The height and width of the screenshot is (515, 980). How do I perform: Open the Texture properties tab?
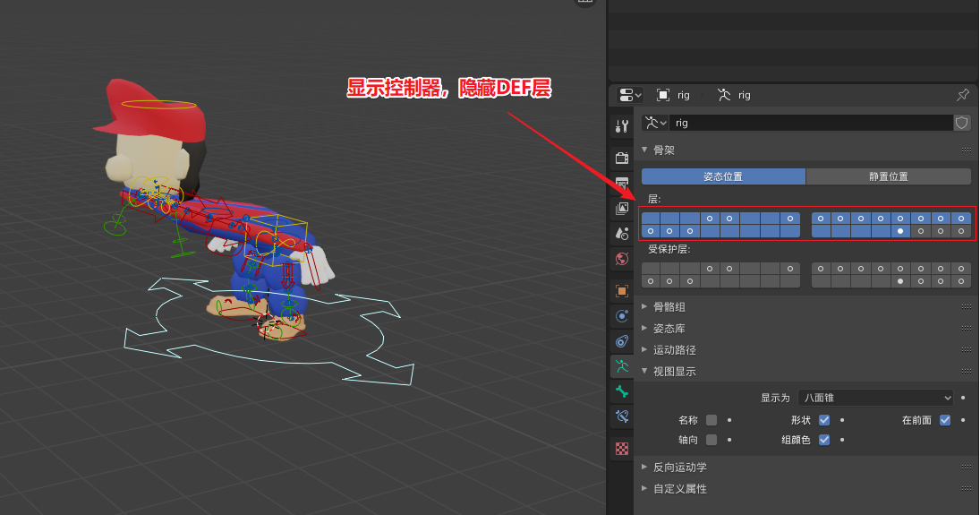[x=622, y=449]
